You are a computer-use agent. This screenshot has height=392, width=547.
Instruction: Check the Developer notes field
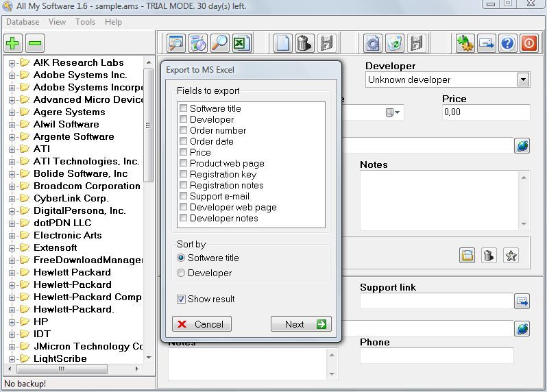click(183, 218)
